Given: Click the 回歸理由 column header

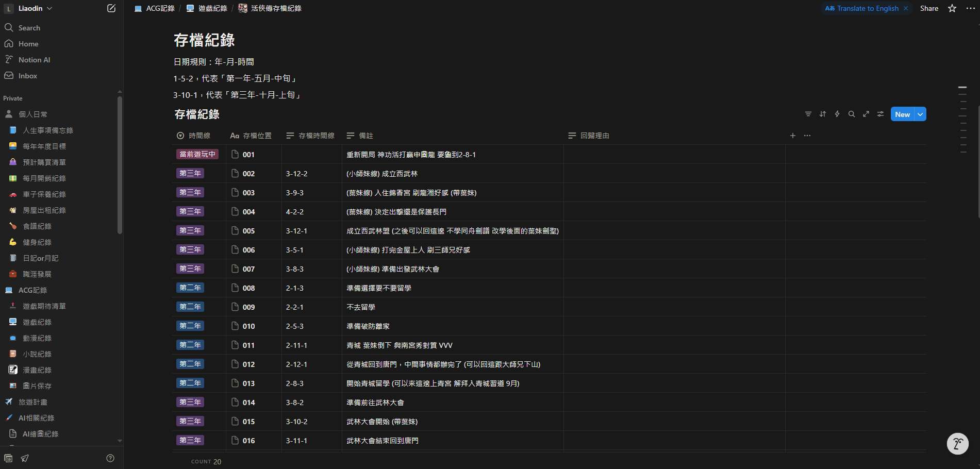Looking at the screenshot, I should [674, 136].
